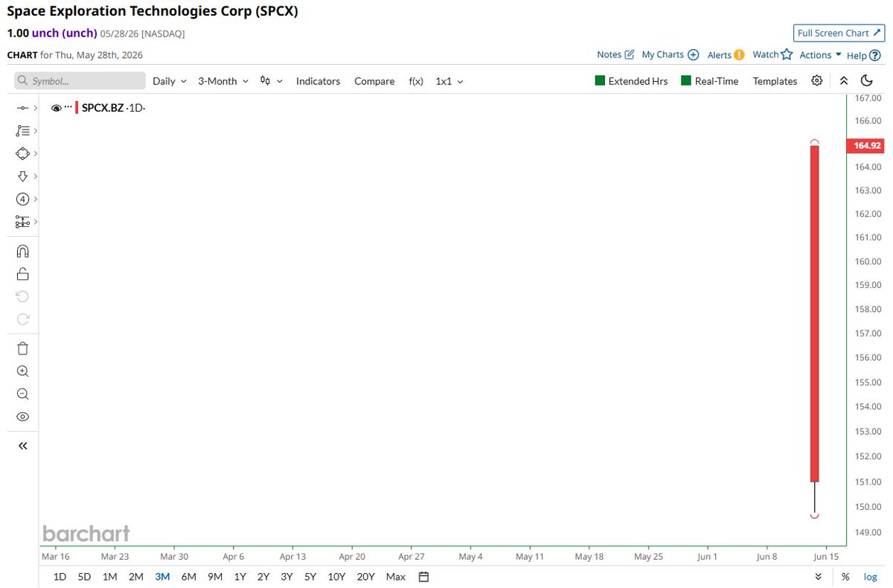Select the 5Y time range

click(x=310, y=577)
